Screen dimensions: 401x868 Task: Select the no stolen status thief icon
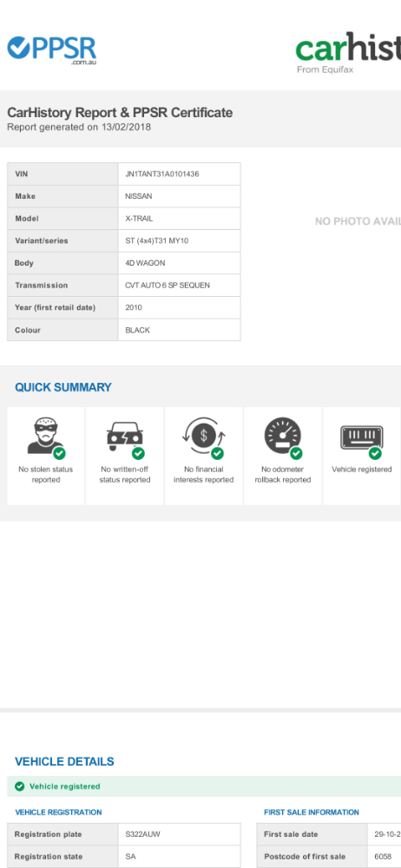[x=47, y=438]
